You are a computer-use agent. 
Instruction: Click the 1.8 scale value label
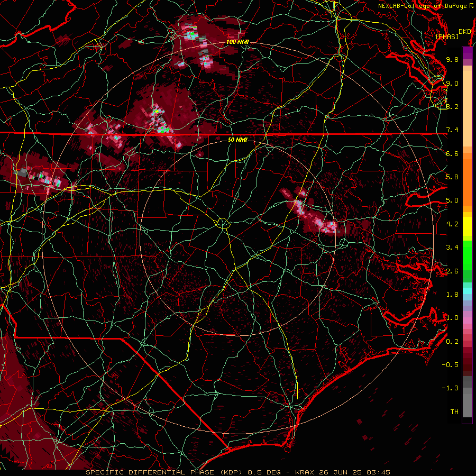point(452,295)
